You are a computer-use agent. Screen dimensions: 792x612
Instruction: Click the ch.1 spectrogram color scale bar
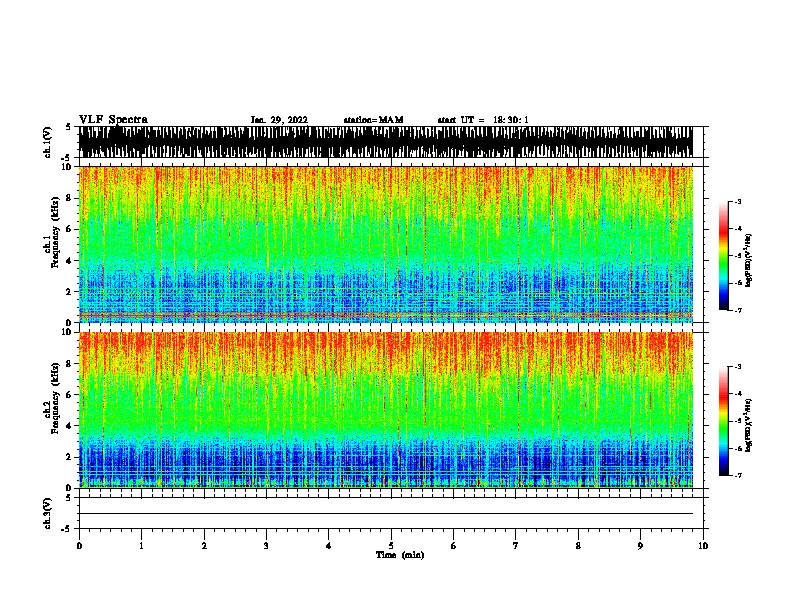point(724,256)
